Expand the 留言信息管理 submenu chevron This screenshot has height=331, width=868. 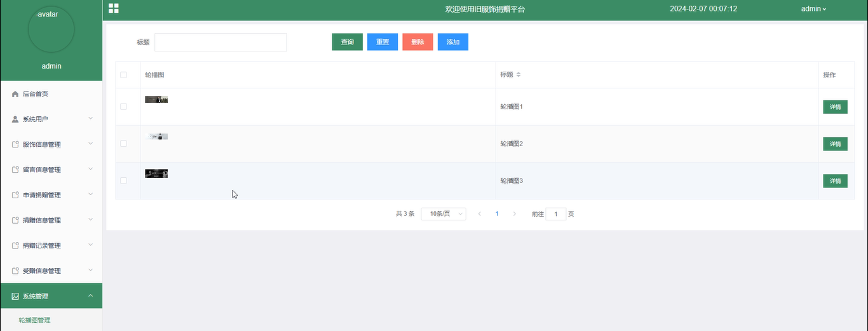coord(90,169)
